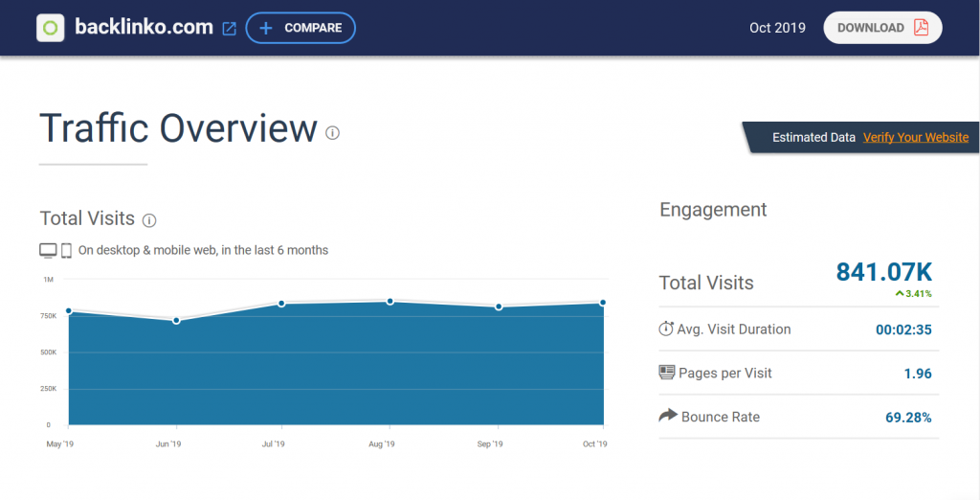The image size is (980, 500).
Task: Click the backlinko.com domain title
Action: tap(144, 28)
